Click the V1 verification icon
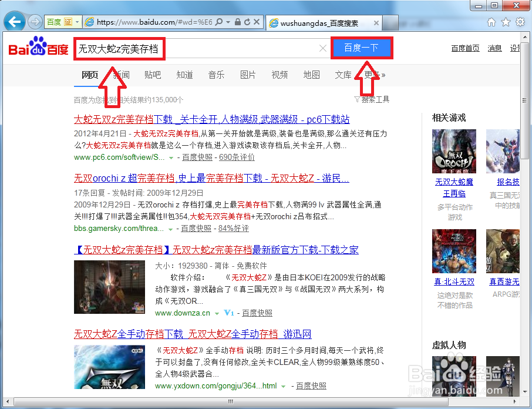 click(229, 313)
